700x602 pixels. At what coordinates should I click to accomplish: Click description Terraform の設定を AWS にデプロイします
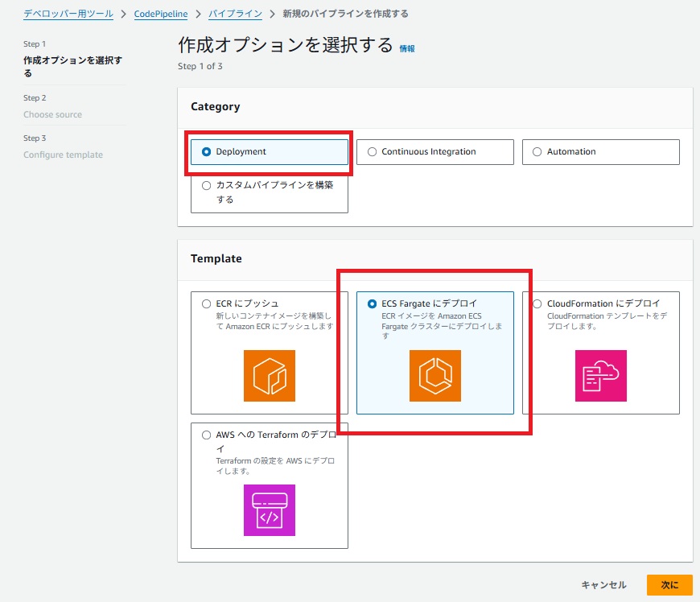point(275,466)
